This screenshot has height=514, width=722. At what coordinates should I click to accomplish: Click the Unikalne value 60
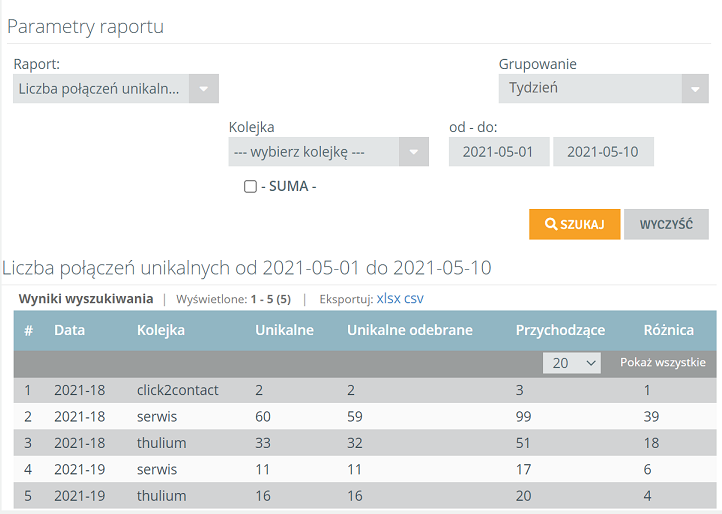(263, 416)
